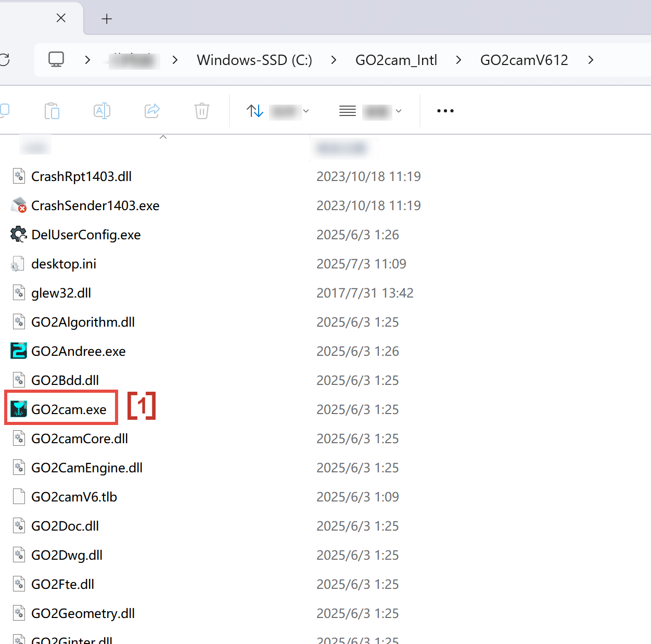Navigate to the GO2cam_Intl breadcrumb folder
The height and width of the screenshot is (644, 651).
pos(396,60)
